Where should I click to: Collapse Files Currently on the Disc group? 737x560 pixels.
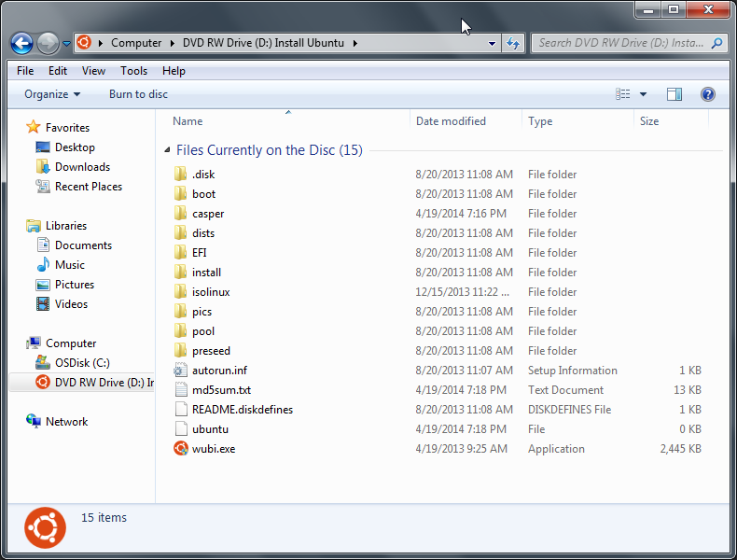tap(167, 150)
